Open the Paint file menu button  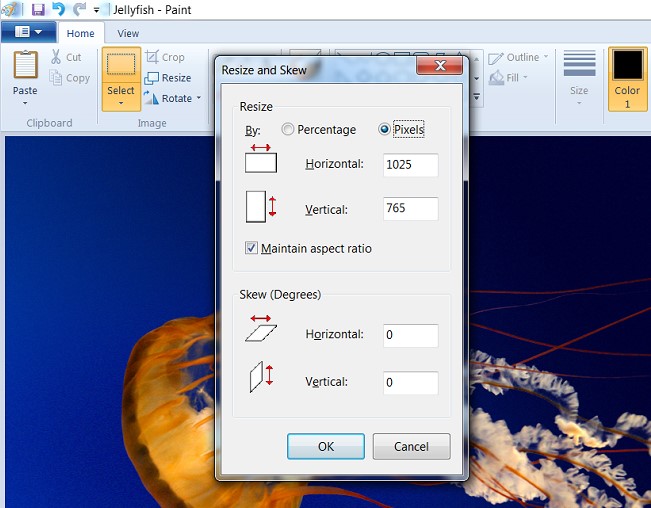[x=28, y=32]
